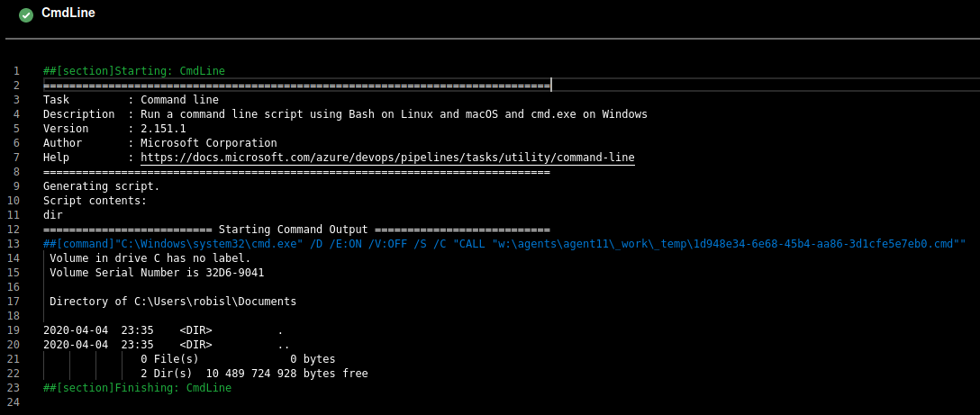
Task: Click the task Description log line
Action: pos(345,114)
